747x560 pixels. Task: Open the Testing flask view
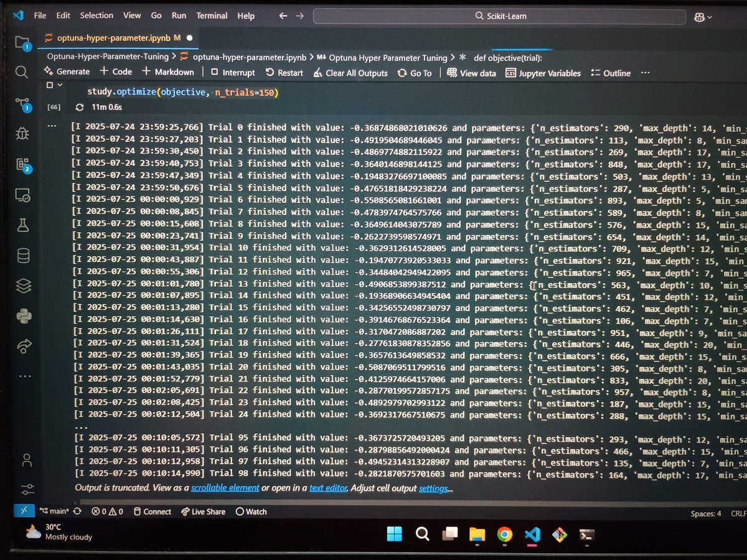[23, 225]
